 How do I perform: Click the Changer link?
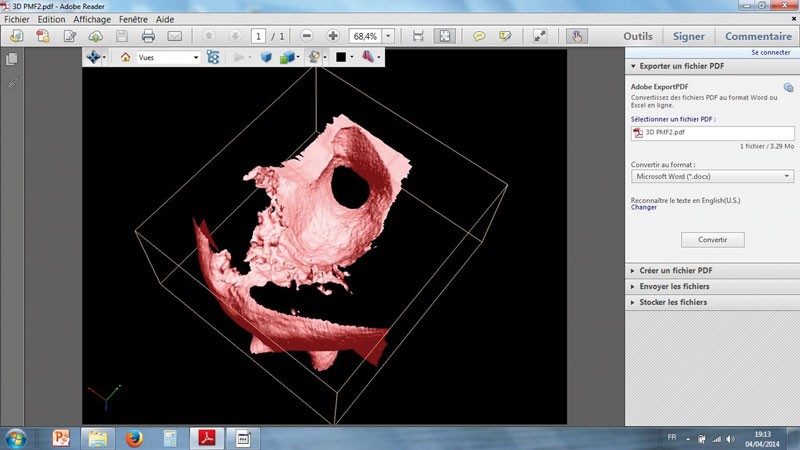click(643, 207)
